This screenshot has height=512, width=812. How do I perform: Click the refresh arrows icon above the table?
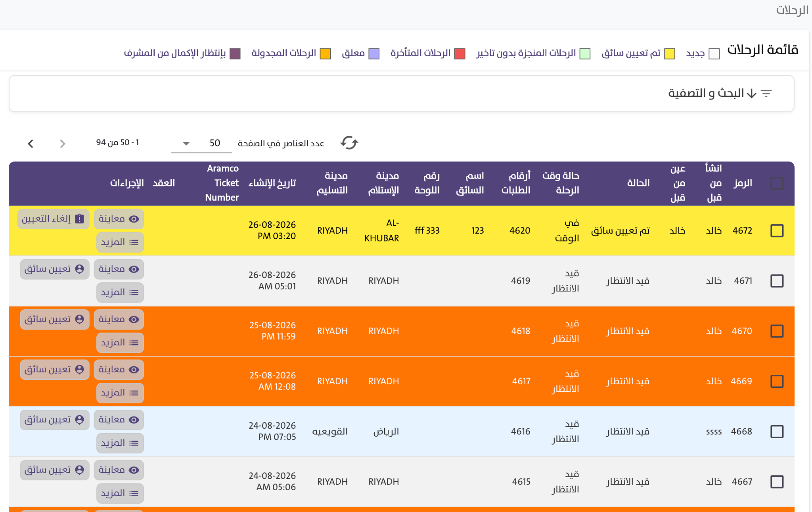(349, 143)
